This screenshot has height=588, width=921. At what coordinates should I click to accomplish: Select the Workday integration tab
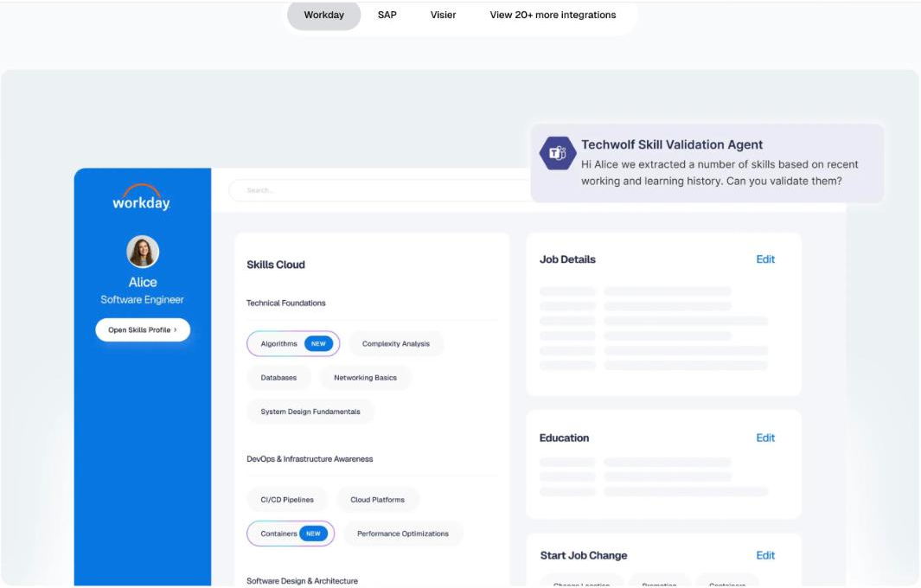(x=323, y=16)
